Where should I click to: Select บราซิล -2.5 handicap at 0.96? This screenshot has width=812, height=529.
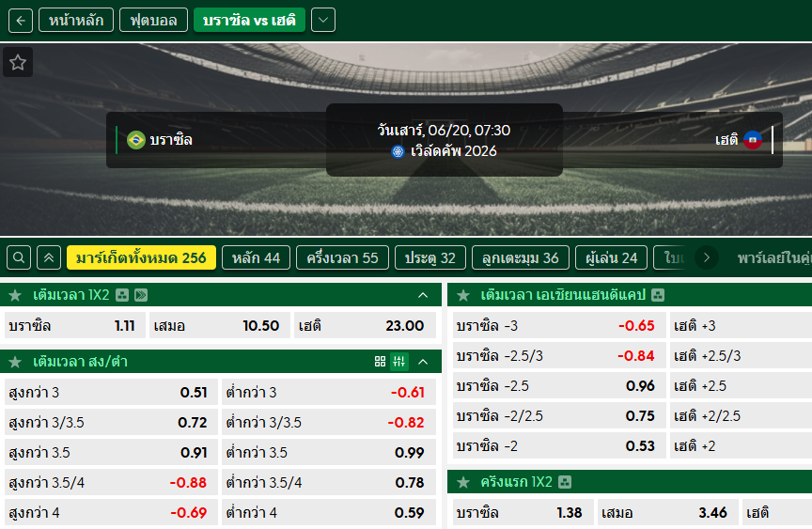point(559,385)
